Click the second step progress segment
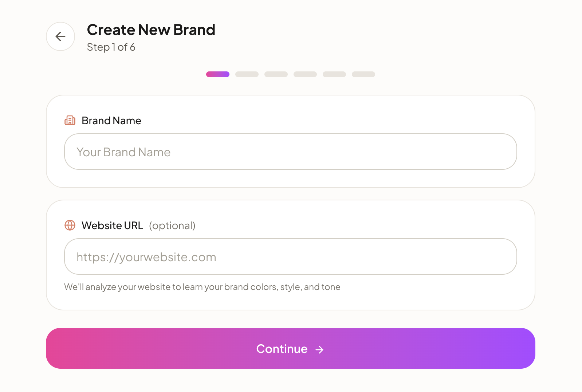 (247, 74)
